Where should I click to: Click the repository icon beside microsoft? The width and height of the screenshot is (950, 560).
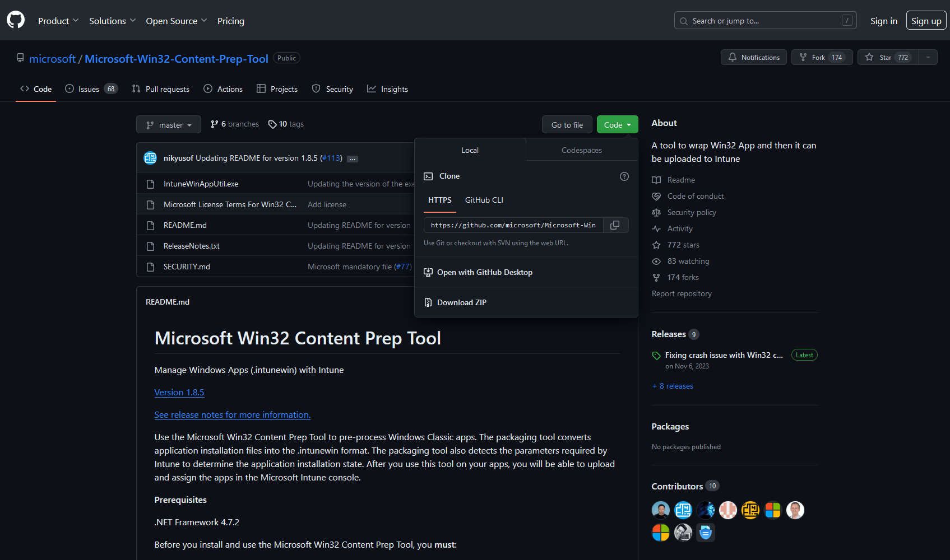point(20,58)
